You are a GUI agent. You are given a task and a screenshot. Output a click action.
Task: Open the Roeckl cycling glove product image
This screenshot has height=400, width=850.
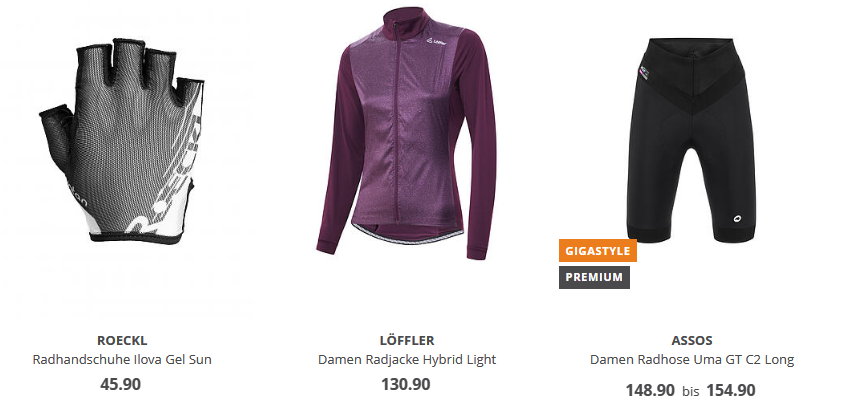coord(121,141)
